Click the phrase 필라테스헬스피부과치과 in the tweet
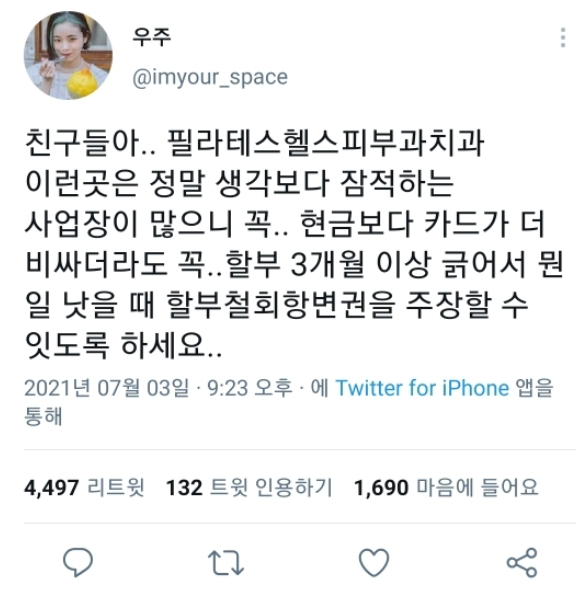Image resolution: width=578 pixels, height=591 pixels. [x=325, y=143]
